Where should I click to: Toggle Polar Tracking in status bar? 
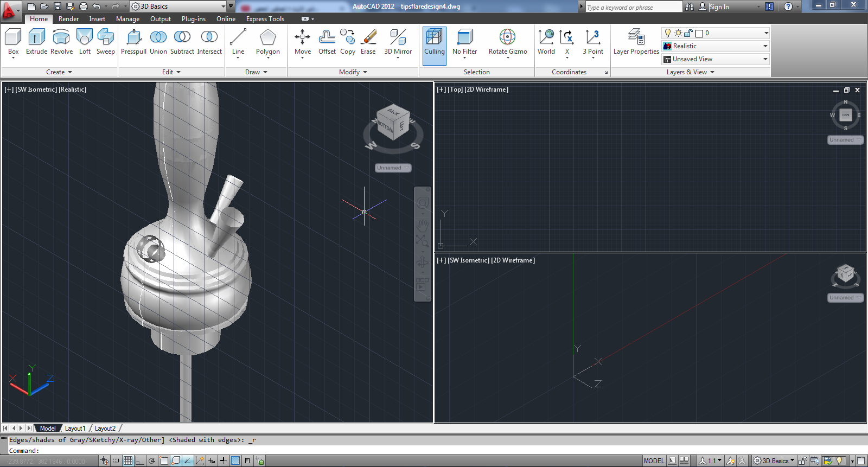pos(152,460)
